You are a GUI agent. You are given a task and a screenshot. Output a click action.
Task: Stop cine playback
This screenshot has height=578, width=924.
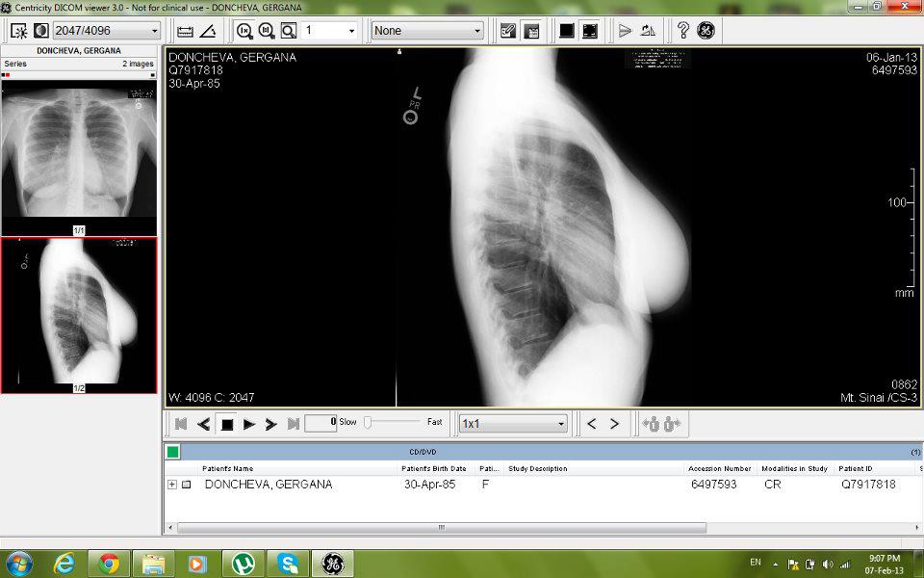226,424
